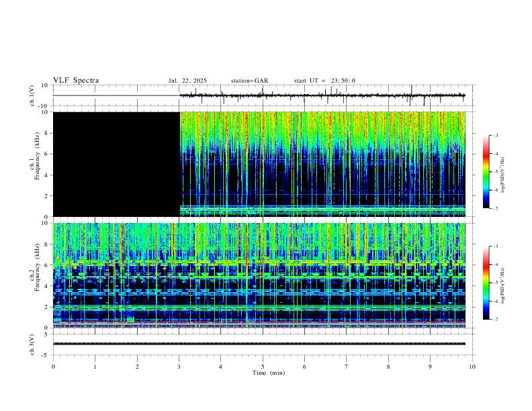Click the "1" tick label on the Time axis
This screenshot has width=532, height=411.
click(95, 367)
